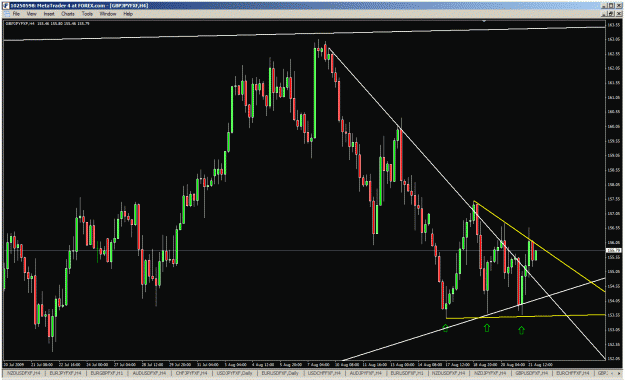Open the Window menu
The image size is (625, 380).
[108, 14]
